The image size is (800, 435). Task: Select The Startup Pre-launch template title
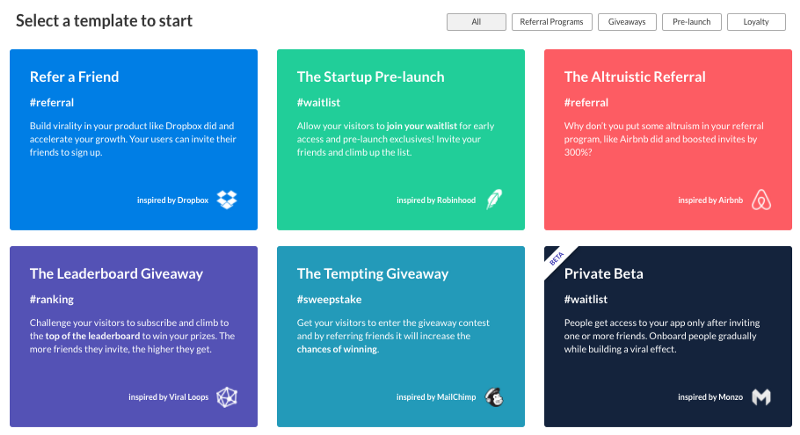coord(370,76)
